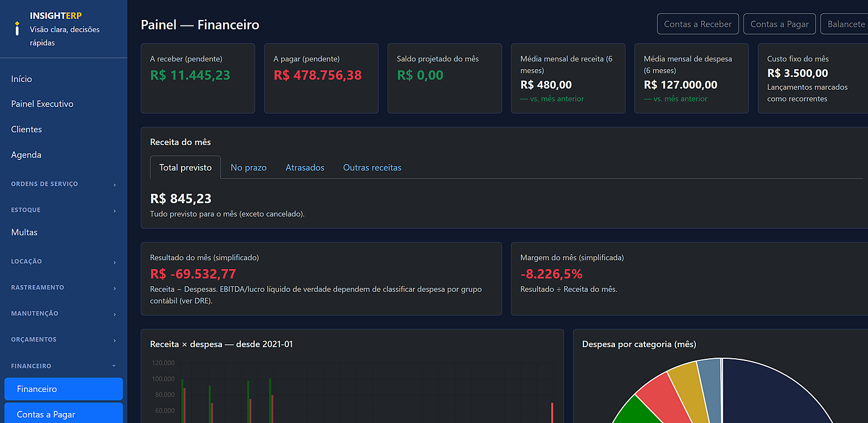Switch to the No prazo tab
The height and width of the screenshot is (423, 868).
[249, 167]
